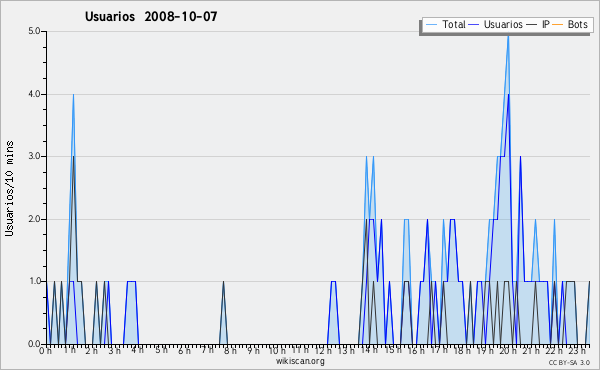Click the Usuarios plateau between 12 h and 13 h

point(333,282)
